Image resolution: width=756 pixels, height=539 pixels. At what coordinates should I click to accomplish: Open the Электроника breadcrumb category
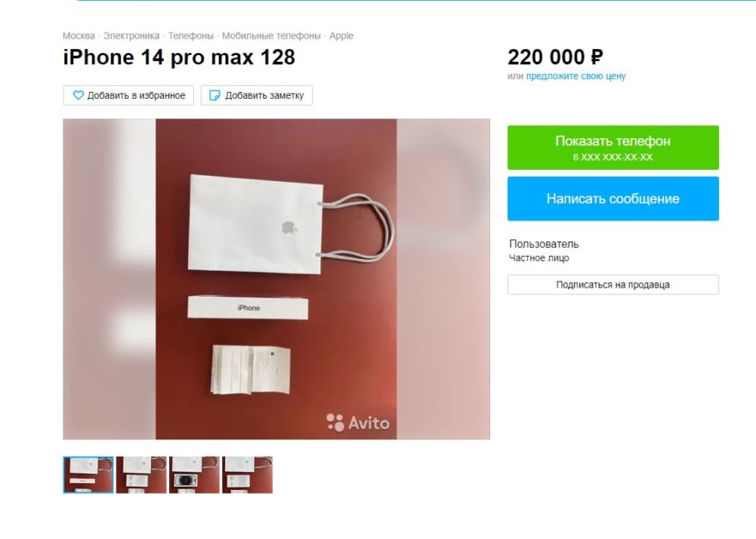point(131,36)
